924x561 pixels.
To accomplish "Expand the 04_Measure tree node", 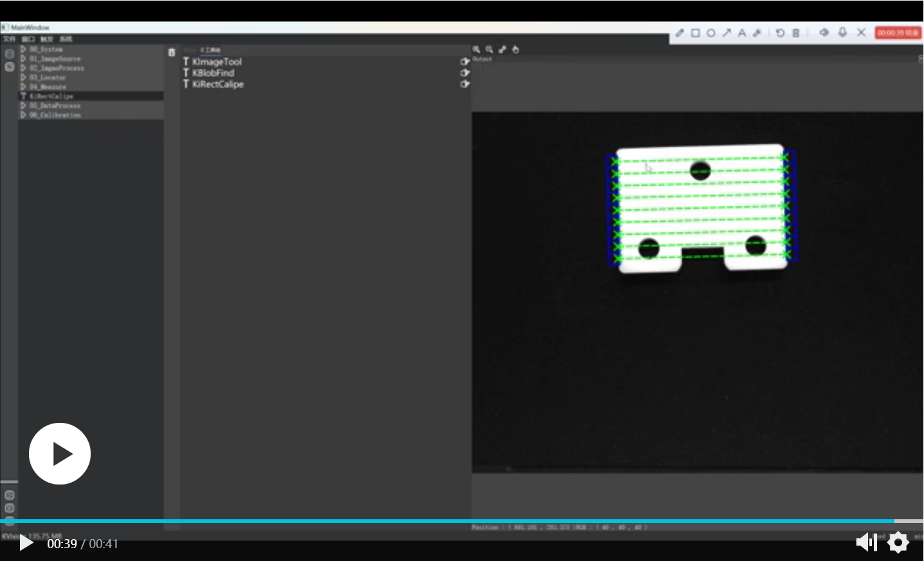I will 23,86.
